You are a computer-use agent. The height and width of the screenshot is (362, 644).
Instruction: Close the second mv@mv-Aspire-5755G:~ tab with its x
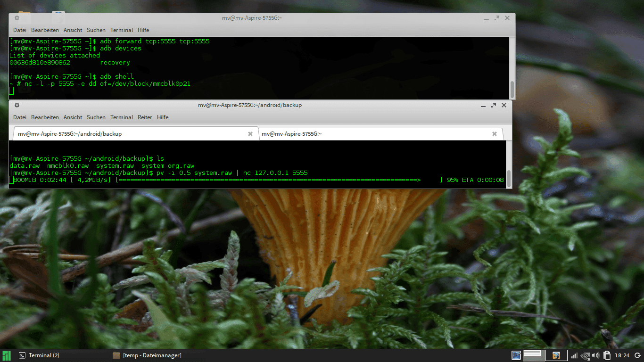[x=495, y=134]
